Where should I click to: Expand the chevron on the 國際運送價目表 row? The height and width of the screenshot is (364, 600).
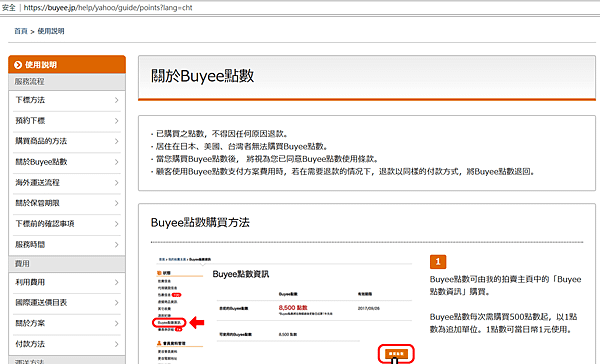tap(116, 303)
